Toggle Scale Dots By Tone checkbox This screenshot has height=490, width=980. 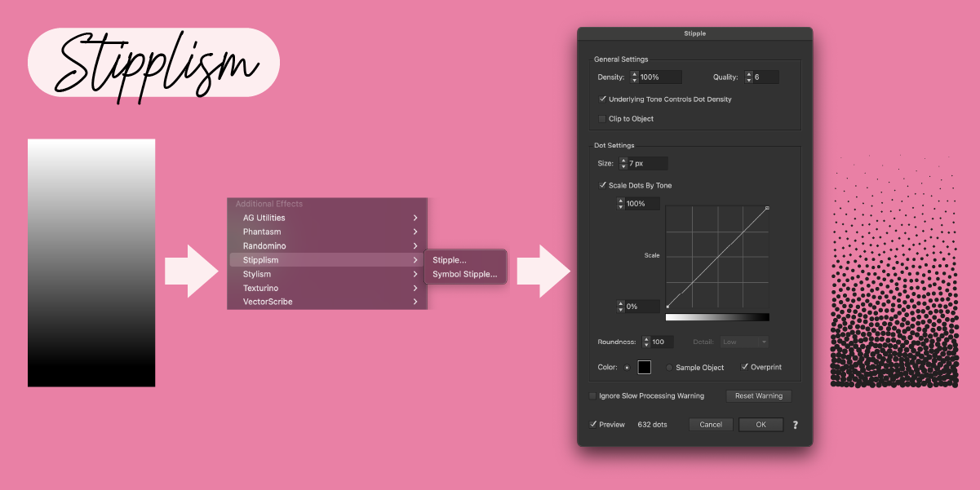click(602, 185)
